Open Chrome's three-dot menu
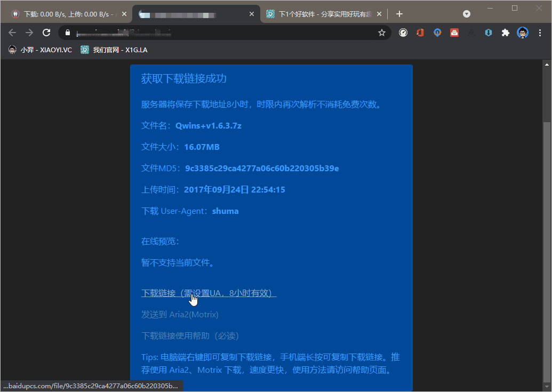The image size is (552, 392). [540, 33]
